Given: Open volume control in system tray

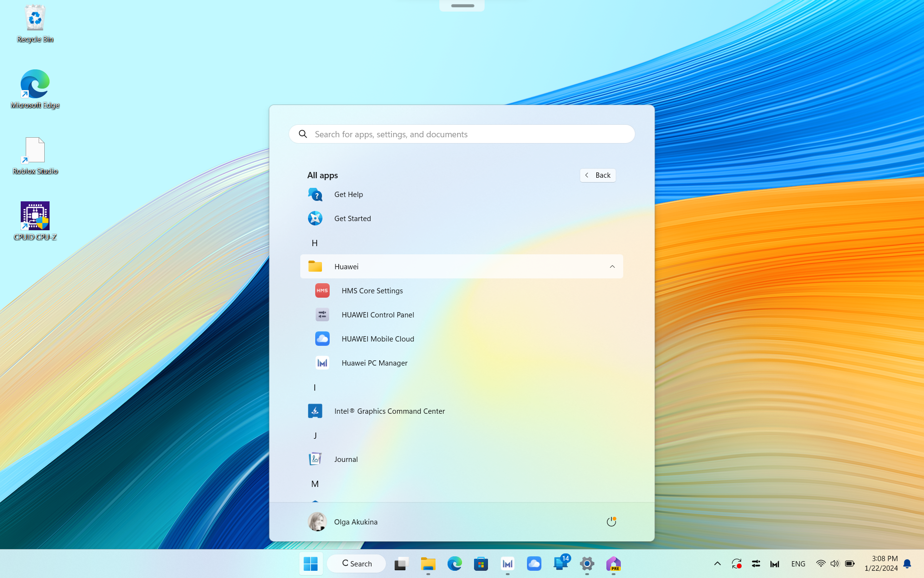Looking at the screenshot, I should click(835, 564).
